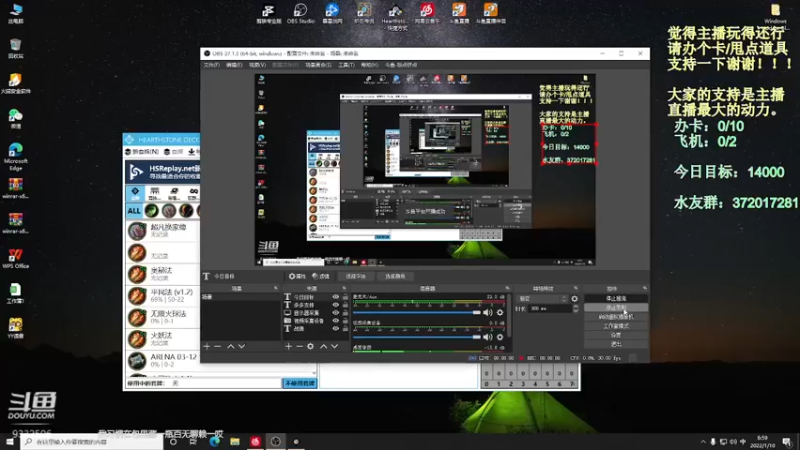
Task: Open Microsoft Edge desktop shortcut
Action: coord(15,157)
